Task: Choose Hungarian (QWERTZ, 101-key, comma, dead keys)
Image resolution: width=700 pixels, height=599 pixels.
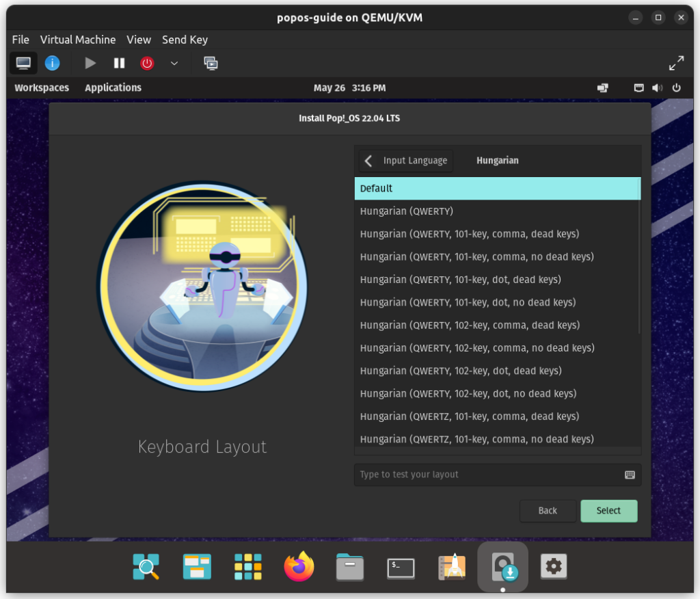Action: (x=498, y=416)
